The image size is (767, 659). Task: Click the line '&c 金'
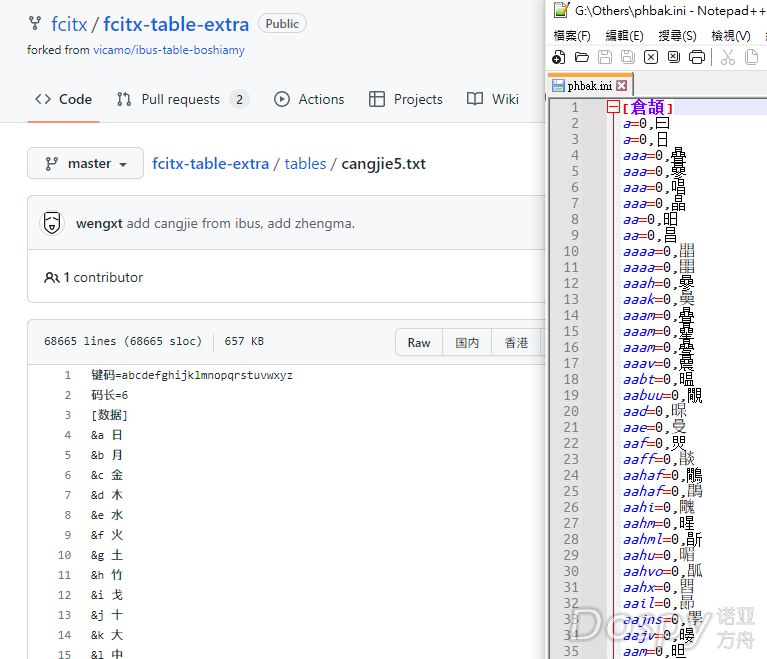107,475
